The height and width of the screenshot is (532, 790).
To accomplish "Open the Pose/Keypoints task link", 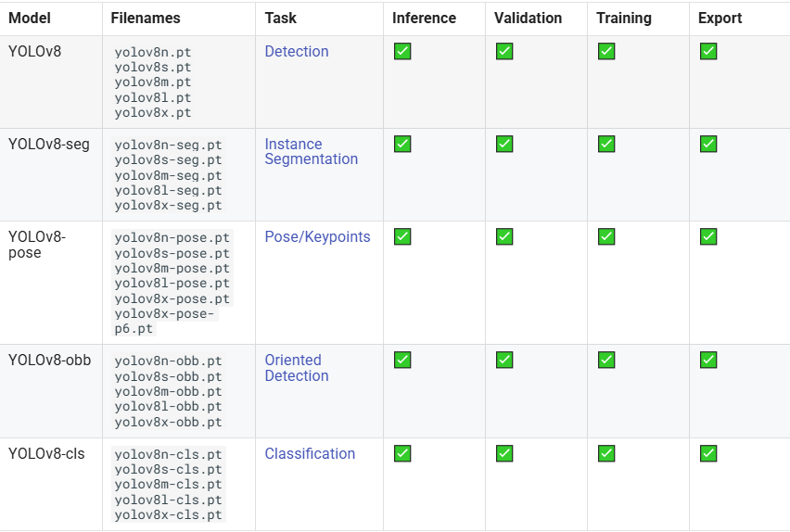I will click(x=317, y=236).
